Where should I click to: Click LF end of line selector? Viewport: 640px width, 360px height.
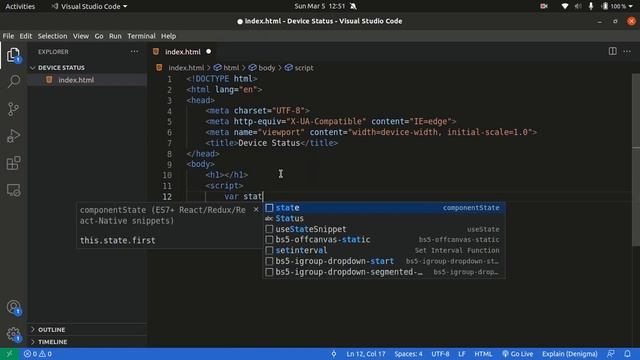pos(462,354)
